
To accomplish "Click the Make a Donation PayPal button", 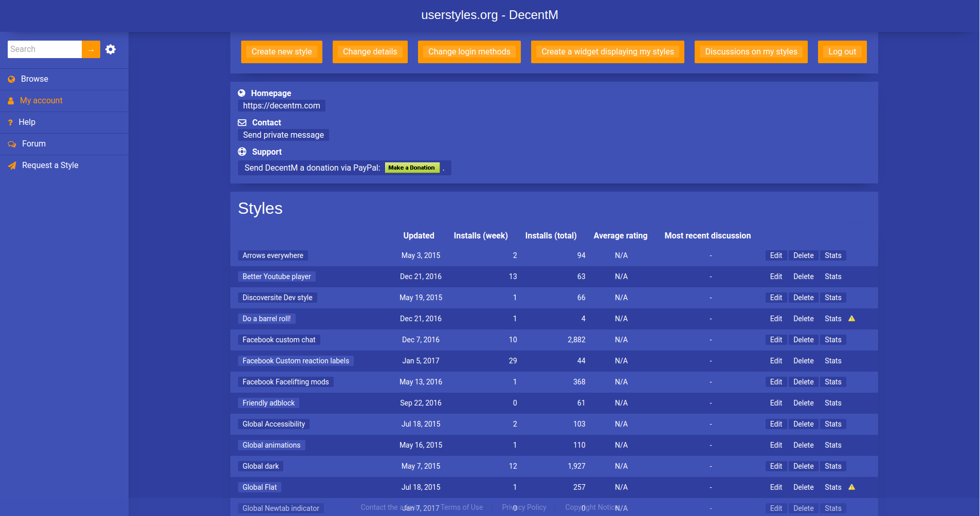I will point(412,168).
